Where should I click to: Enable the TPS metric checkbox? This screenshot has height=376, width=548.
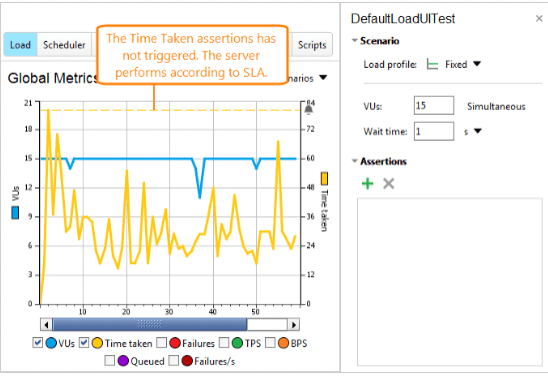tap(224, 343)
